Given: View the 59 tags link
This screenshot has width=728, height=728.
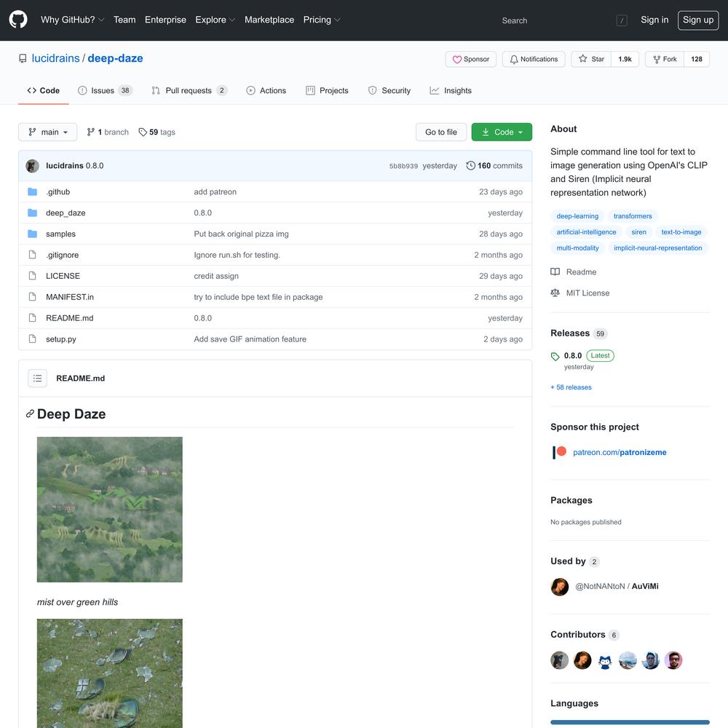Looking at the screenshot, I should click(x=157, y=132).
